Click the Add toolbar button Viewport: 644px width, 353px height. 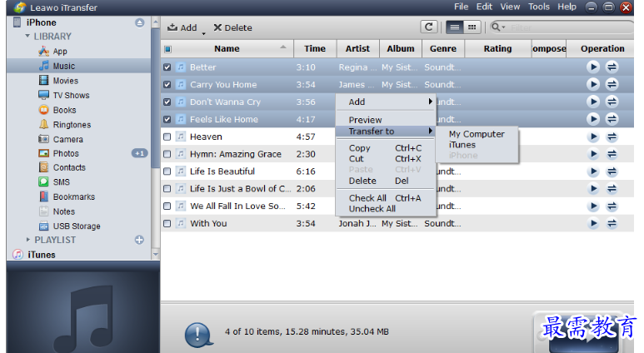tap(182, 27)
